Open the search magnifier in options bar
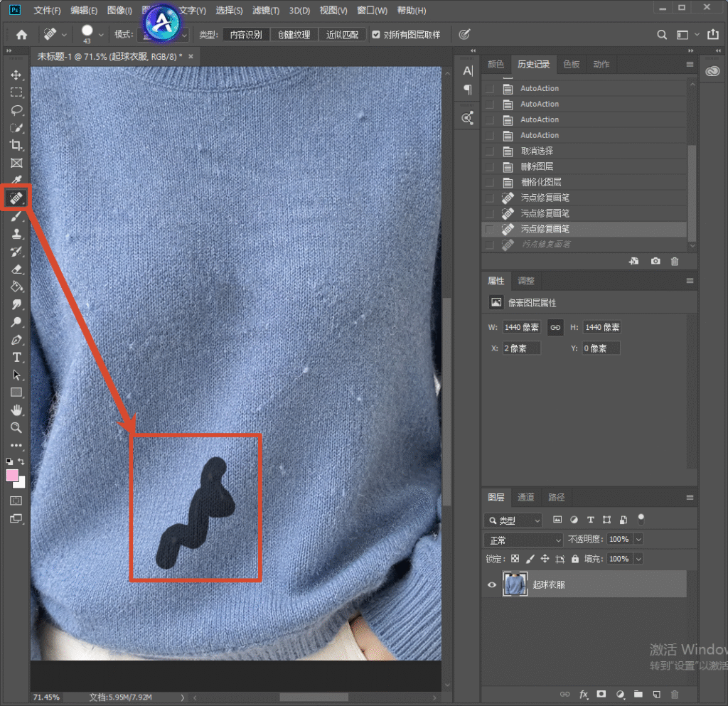Viewport: 728px width, 706px height. click(662, 35)
